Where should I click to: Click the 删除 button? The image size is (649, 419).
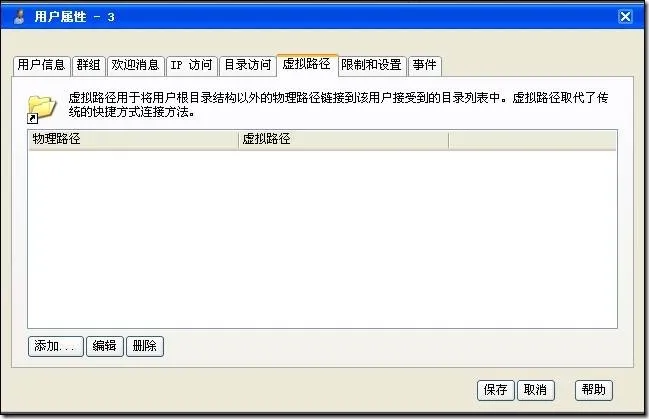(x=145, y=346)
